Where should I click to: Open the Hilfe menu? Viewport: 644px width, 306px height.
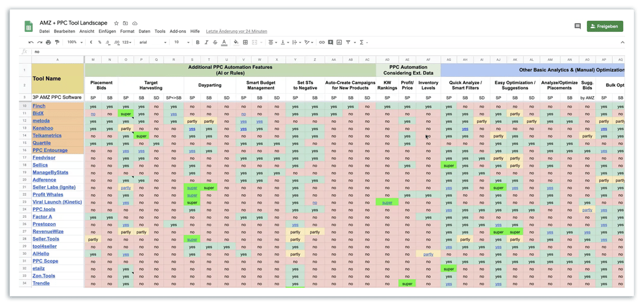pyautogui.click(x=195, y=31)
